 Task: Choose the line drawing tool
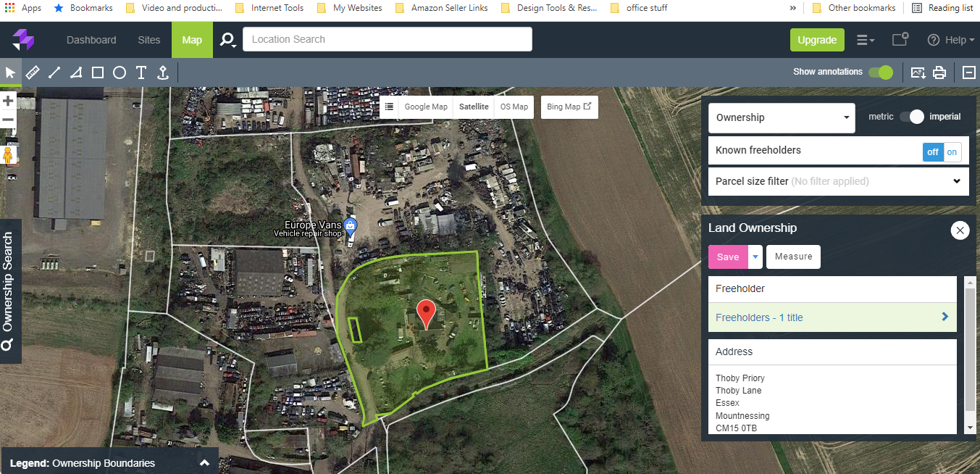pos(54,72)
